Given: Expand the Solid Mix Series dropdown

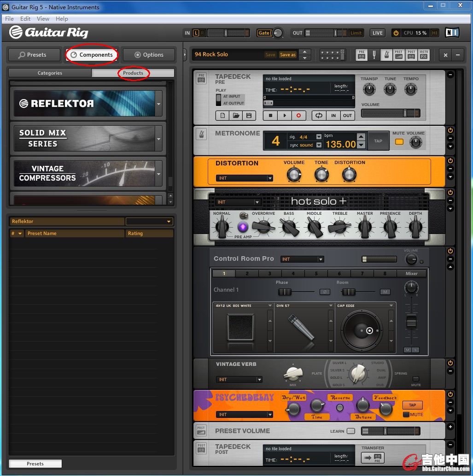Looking at the screenshot, I should click(x=159, y=139).
